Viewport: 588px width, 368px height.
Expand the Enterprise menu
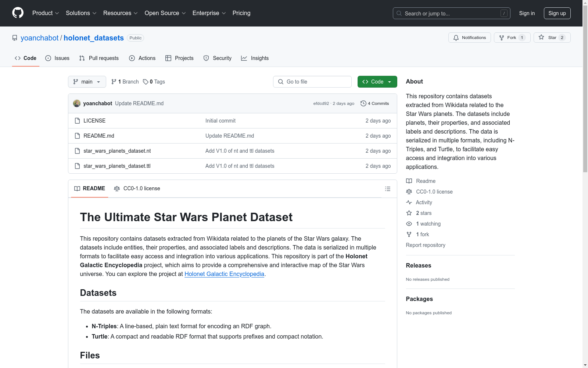point(209,13)
